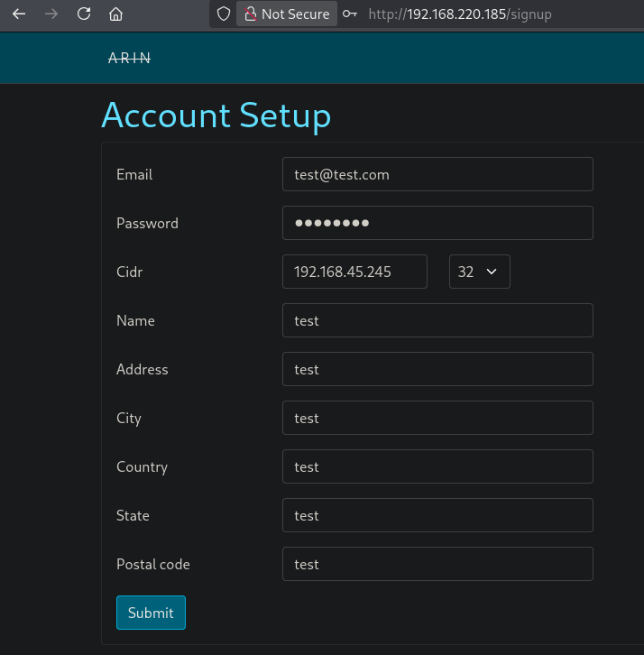This screenshot has width=644, height=655.
Task: Click the City label
Action: 129,418
